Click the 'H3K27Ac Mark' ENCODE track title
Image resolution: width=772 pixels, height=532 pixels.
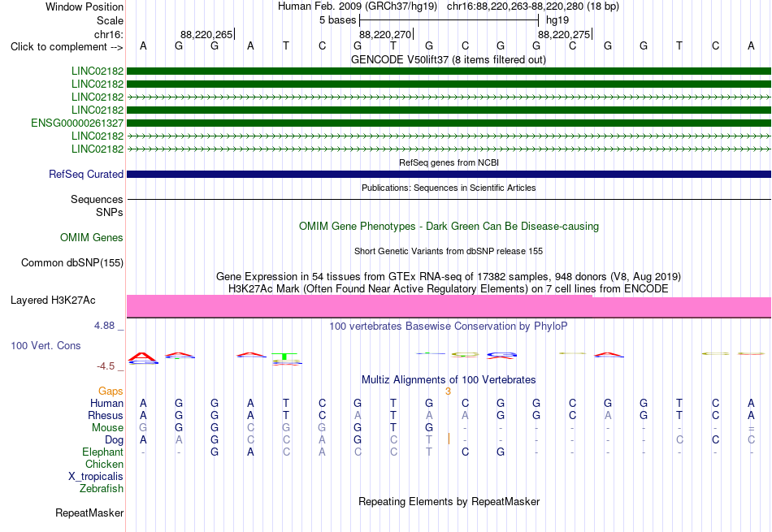[449, 288]
